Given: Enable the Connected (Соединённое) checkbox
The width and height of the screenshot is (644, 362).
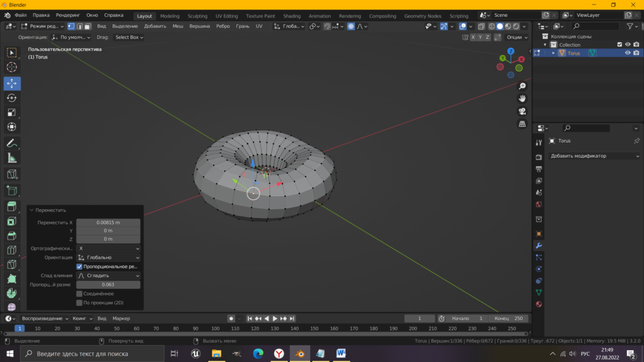Looking at the screenshot, I should pyautogui.click(x=79, y=293).
